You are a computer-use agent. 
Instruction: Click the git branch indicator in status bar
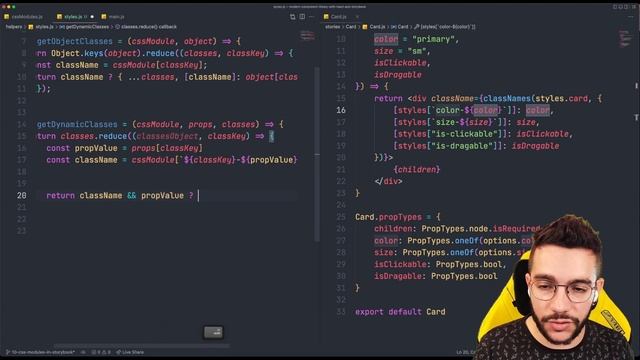[x=40, y=352]
